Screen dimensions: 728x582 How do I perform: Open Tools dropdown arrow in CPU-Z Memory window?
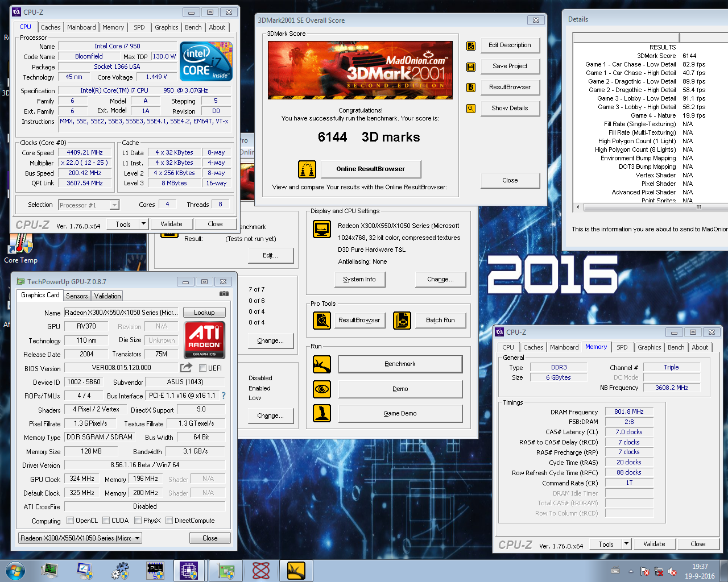pyautogui.click(x=626, y=544)
